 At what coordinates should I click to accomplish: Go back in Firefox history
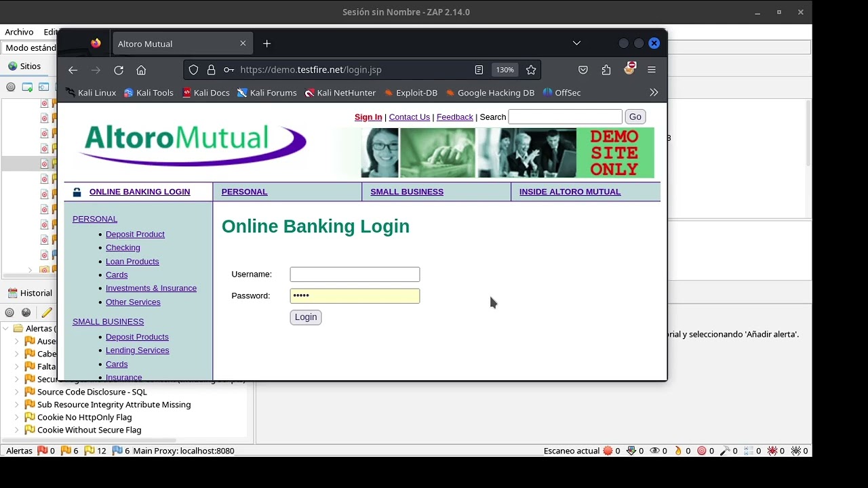(73, 70)
